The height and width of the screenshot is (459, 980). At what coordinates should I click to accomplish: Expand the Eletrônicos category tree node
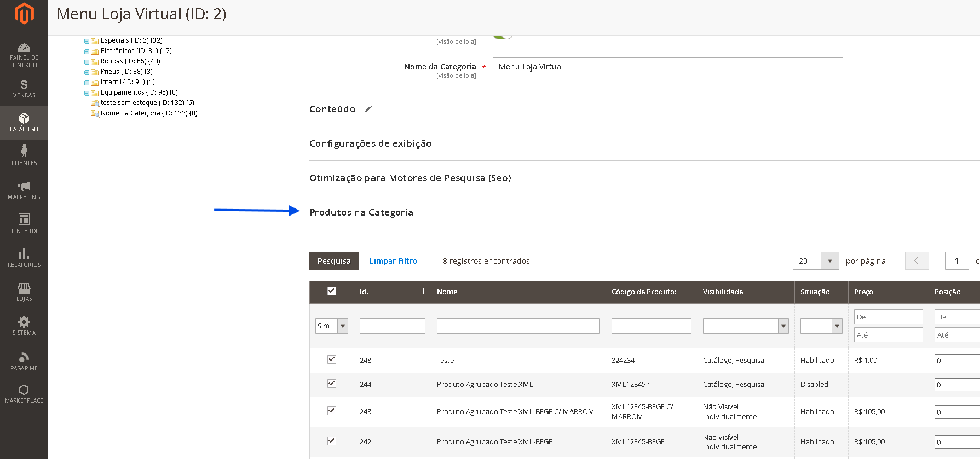(87, 51)
